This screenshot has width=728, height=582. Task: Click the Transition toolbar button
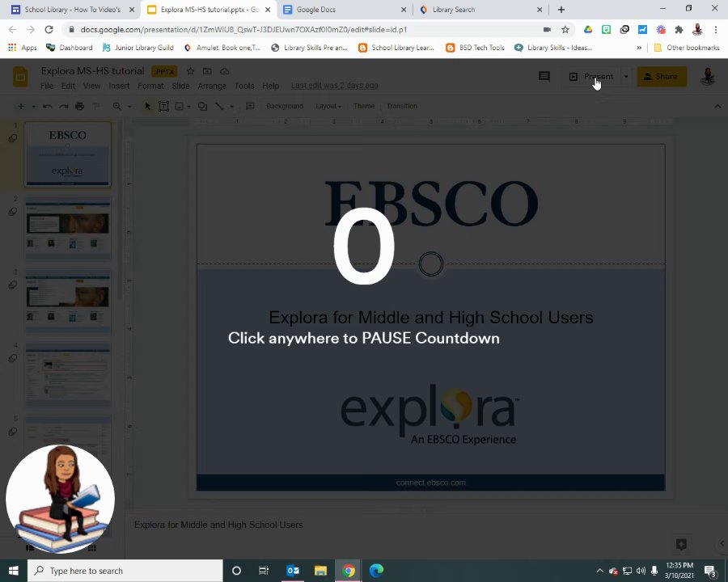[402, 106]
